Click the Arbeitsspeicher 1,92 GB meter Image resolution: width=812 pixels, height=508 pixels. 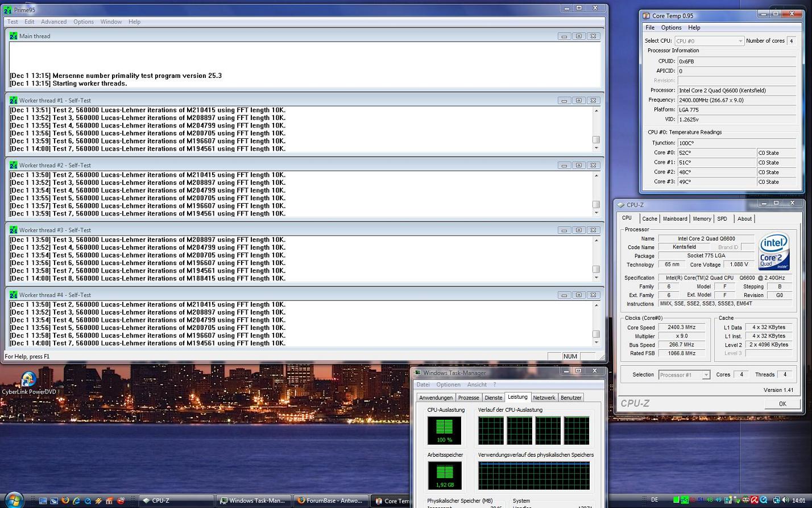point(444,476)
